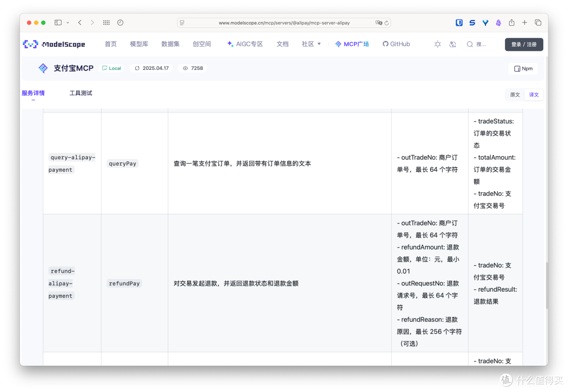Go to 首页 in the navigation
568x392 pixels.
tap(111, 44)
